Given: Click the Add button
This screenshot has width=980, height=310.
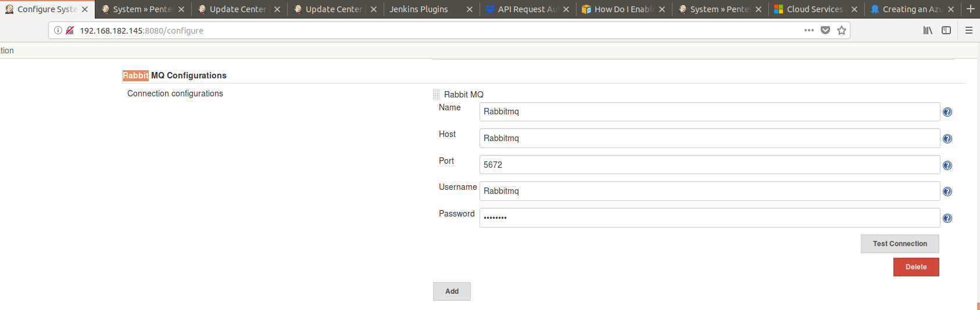Looking at the screenshot, I should pos(452,291).
